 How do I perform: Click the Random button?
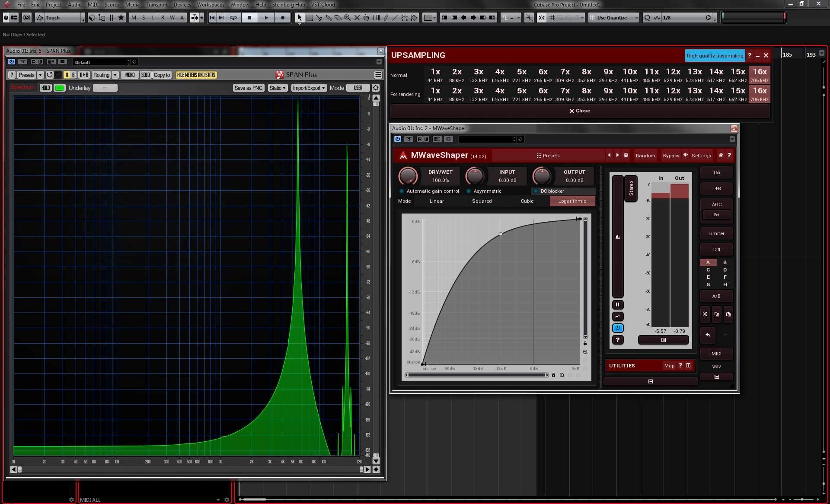click(645, 156)
